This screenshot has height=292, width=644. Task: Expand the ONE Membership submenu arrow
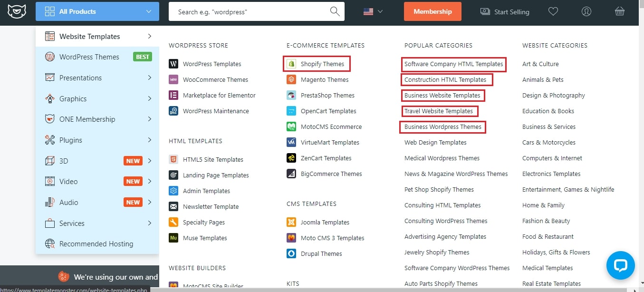pyautogui.click(x=149, y=119)
